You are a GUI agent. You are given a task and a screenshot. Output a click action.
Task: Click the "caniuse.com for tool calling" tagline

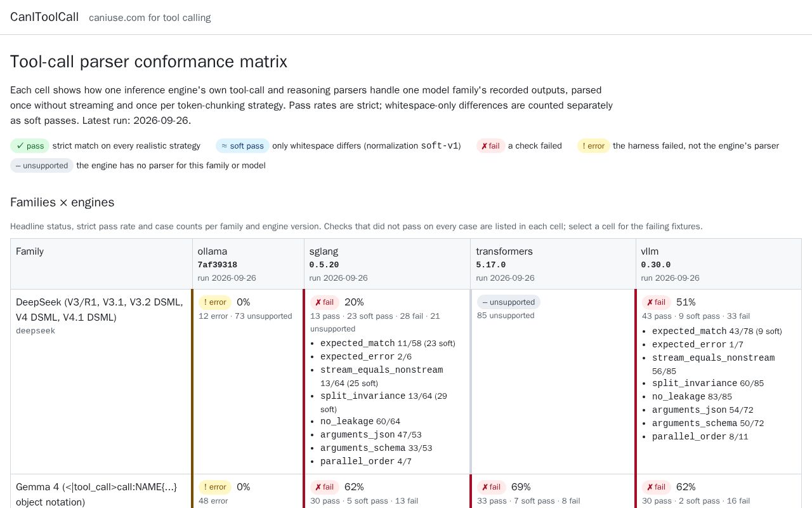(150, 18)
